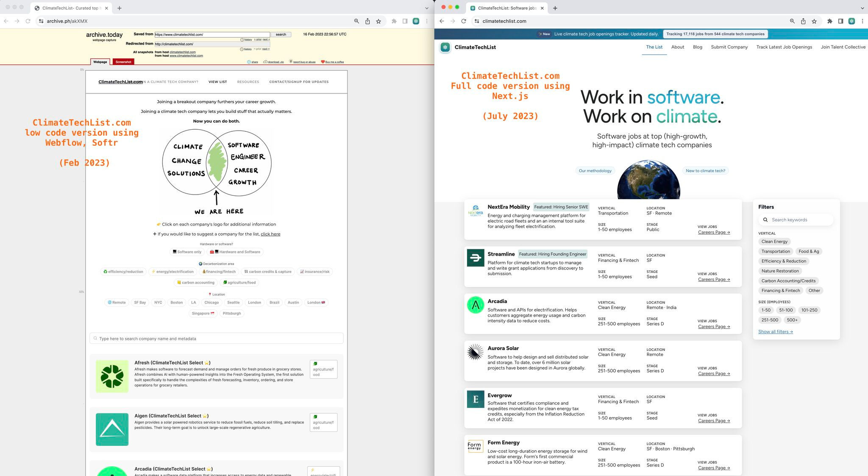Bookmark the archive.ph page with star icon
Image resolution: width=868 pixels, height=476 pixels.
pyautogui.click(x=378, y=21)
